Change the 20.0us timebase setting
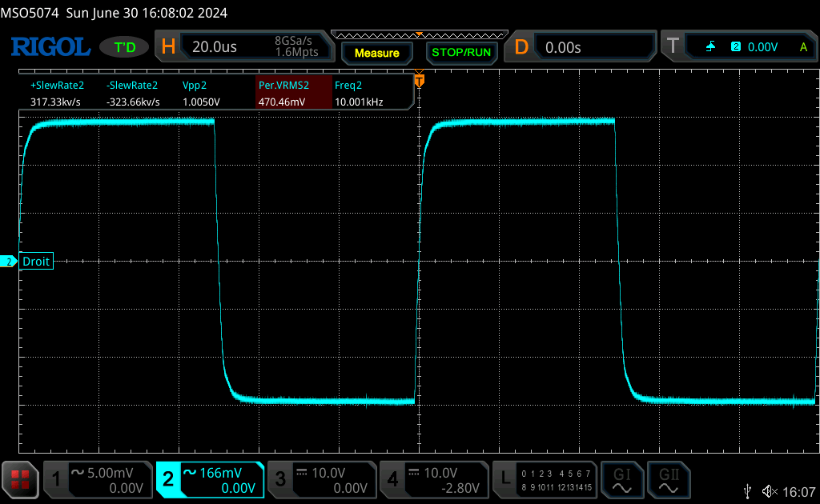 pos(215,47)
